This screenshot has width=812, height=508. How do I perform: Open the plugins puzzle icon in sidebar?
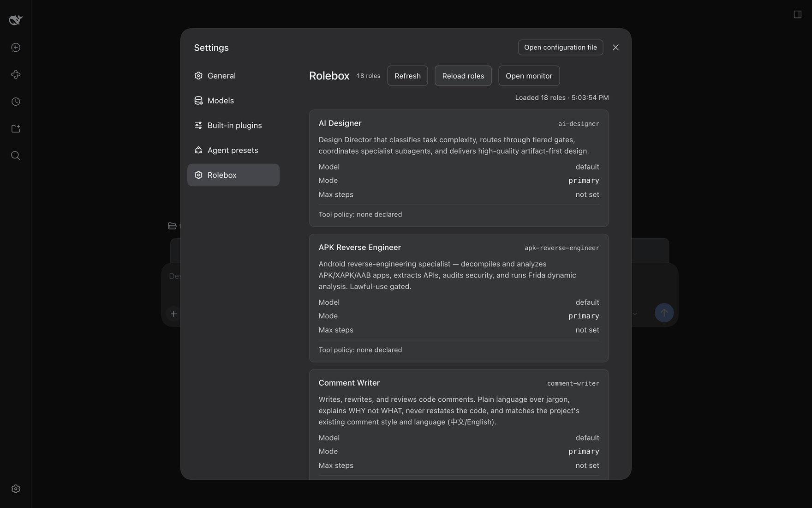pos(16,74)
